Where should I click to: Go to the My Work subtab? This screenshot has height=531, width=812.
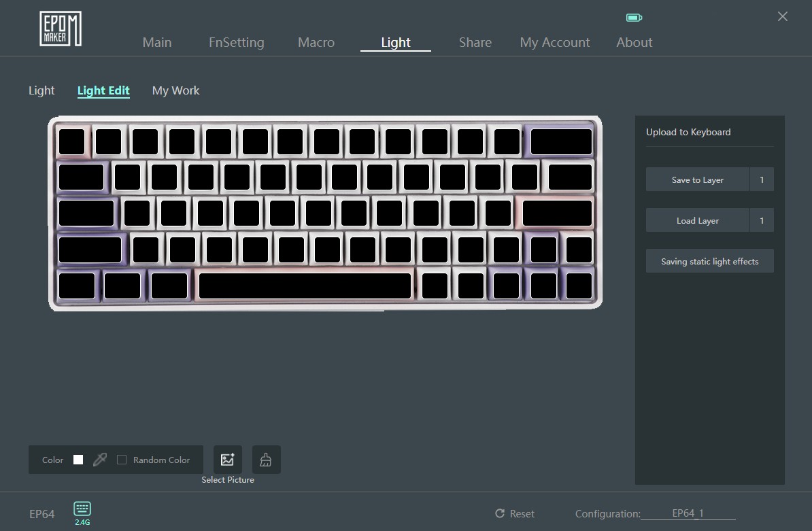click(175, 90)
